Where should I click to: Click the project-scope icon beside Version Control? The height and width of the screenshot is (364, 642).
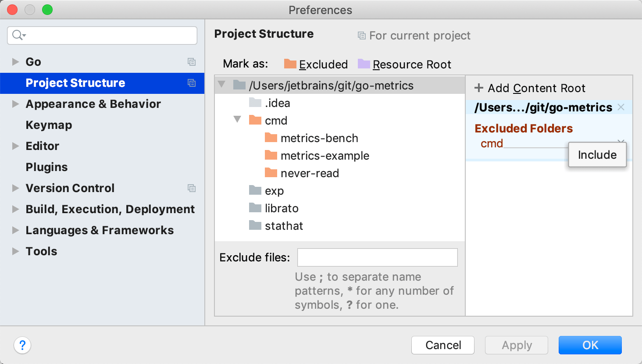tap(192, 188)
